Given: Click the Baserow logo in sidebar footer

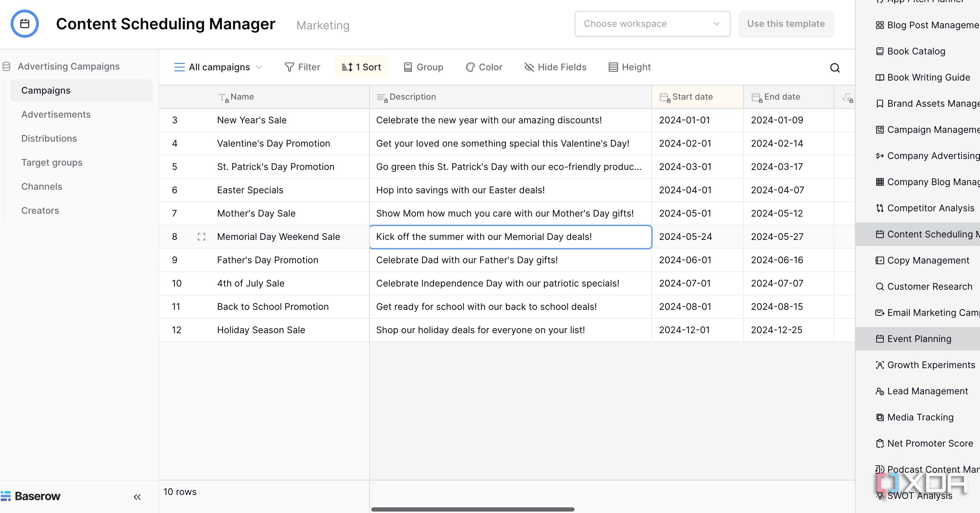Looking at the screenshot, I should click(x=30, y=496).
